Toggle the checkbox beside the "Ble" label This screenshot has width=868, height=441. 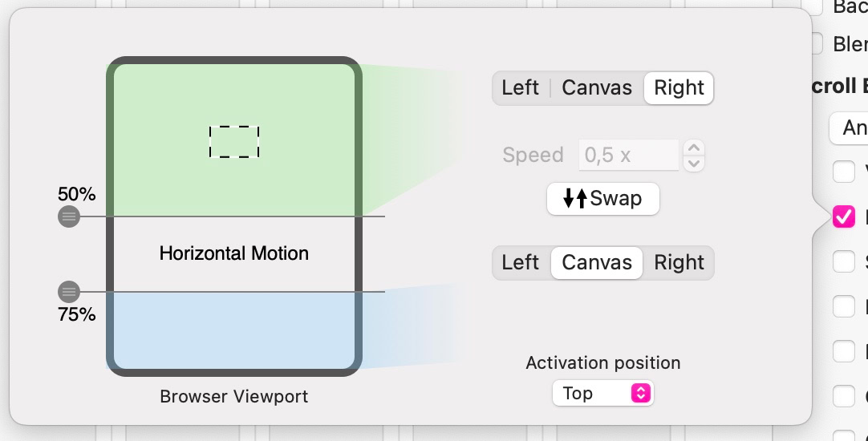coord(817,43)
